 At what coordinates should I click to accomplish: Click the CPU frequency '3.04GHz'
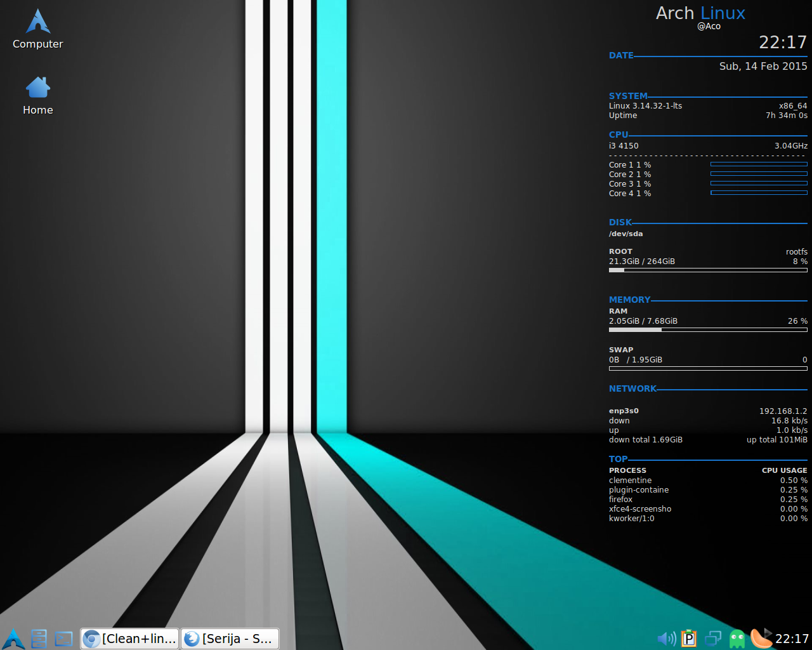click(791, 146)
